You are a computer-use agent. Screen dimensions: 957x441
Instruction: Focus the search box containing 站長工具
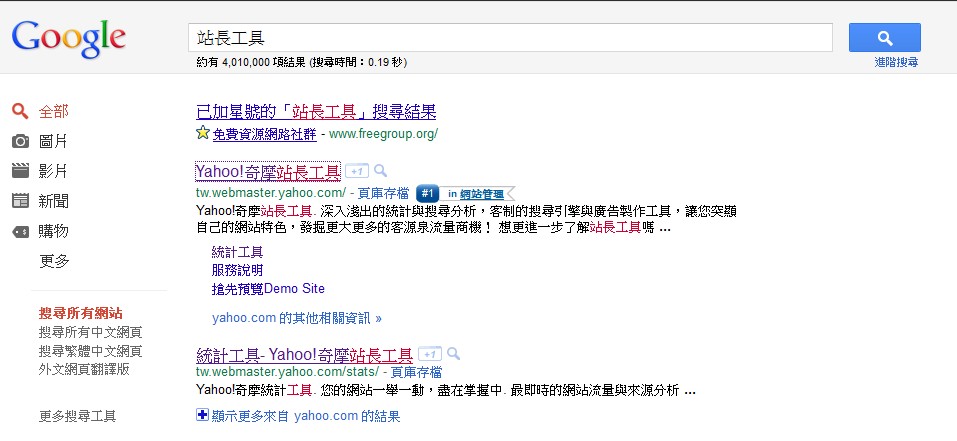click(x=510, y=38)
